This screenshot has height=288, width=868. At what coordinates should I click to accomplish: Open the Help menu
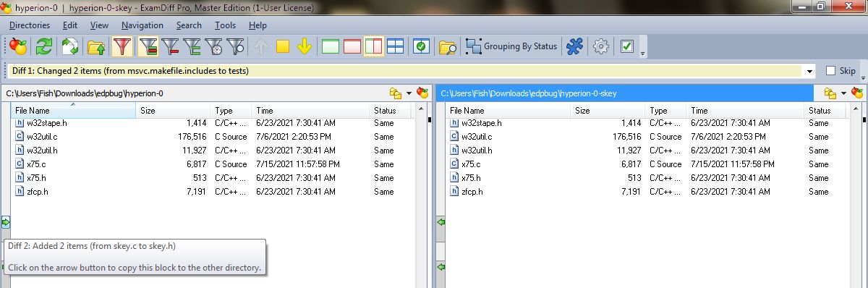[258, 25]
